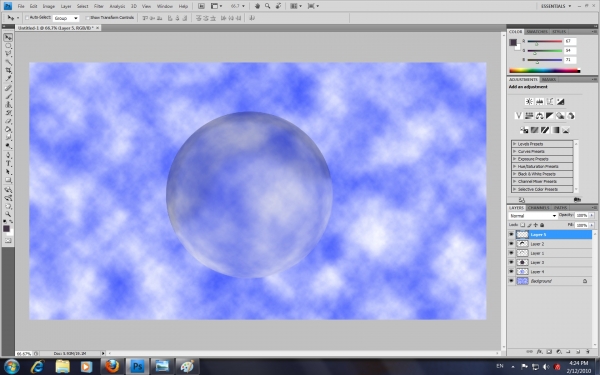Screen dimensions: 600x375
Task: Open the Normal blend mode dropdown
Action: 533,216
